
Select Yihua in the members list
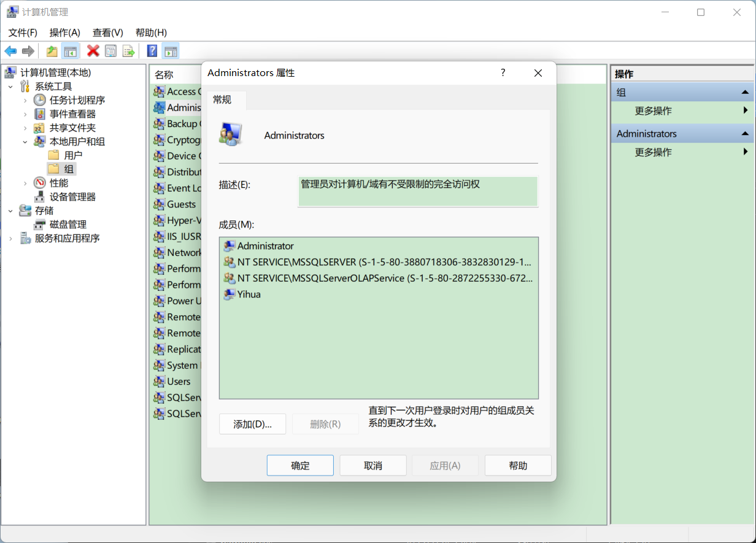249,295
